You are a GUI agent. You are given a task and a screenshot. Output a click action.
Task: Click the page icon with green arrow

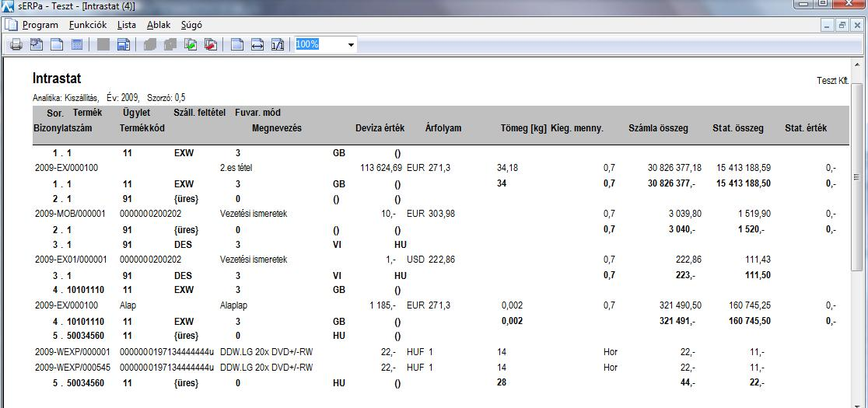(191, 45)
